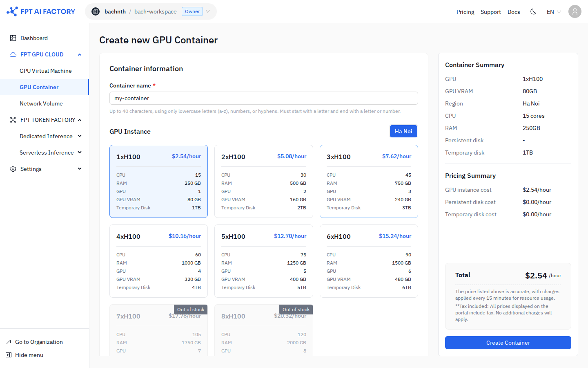Image resolution: width=588 pixels, height=368 pixels.
Task: Select the out-of-stock 7xH100 card
Action: point(158,330)
